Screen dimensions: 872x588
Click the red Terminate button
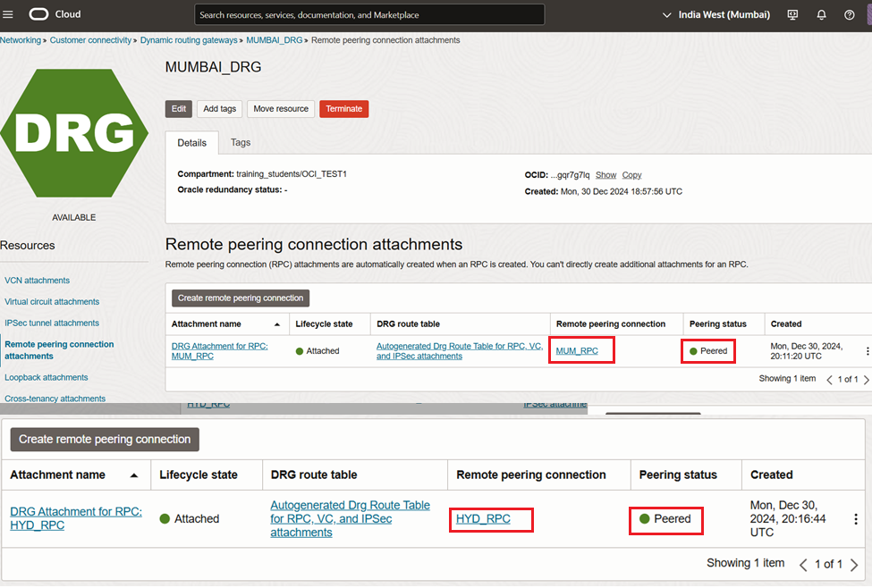343,109
